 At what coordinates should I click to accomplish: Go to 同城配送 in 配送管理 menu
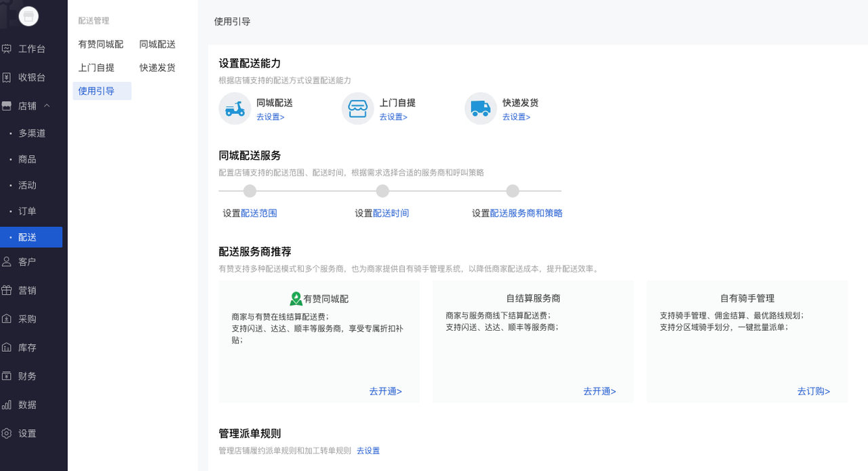(x=157, y=44)
